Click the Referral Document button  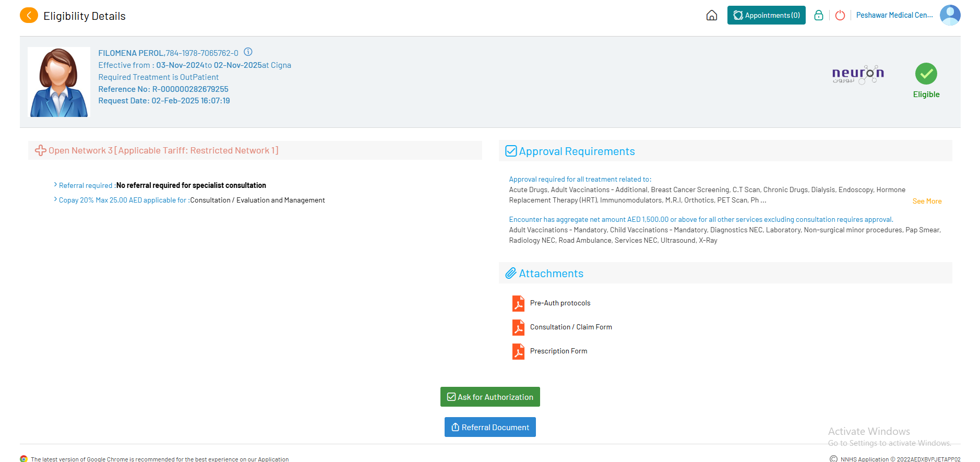coord(490,427)
